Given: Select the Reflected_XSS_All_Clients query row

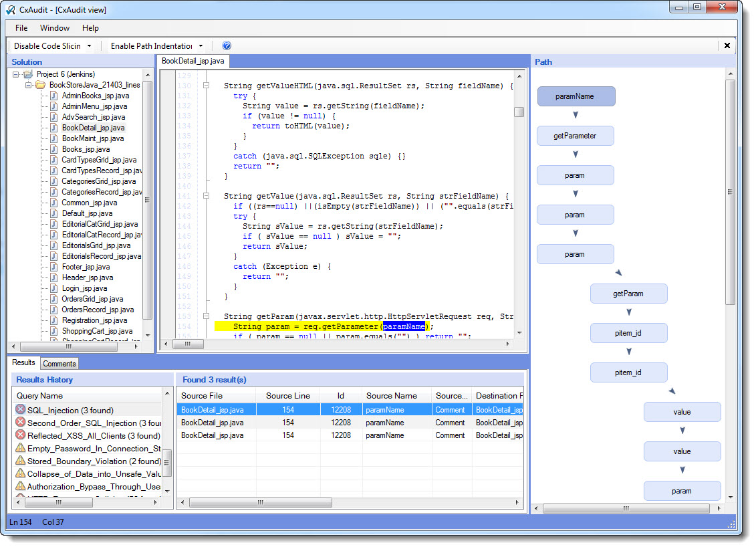Looking at the screenshot, I should tap(94, 435).
